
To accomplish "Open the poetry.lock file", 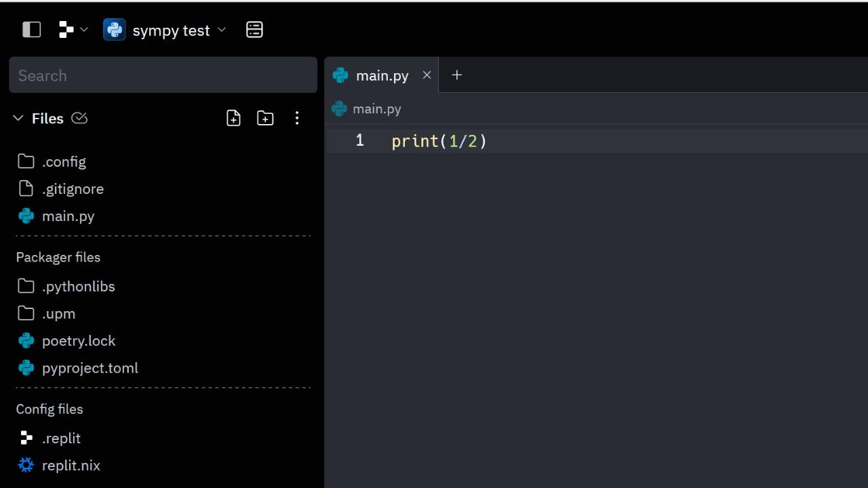I will (79, 341).
